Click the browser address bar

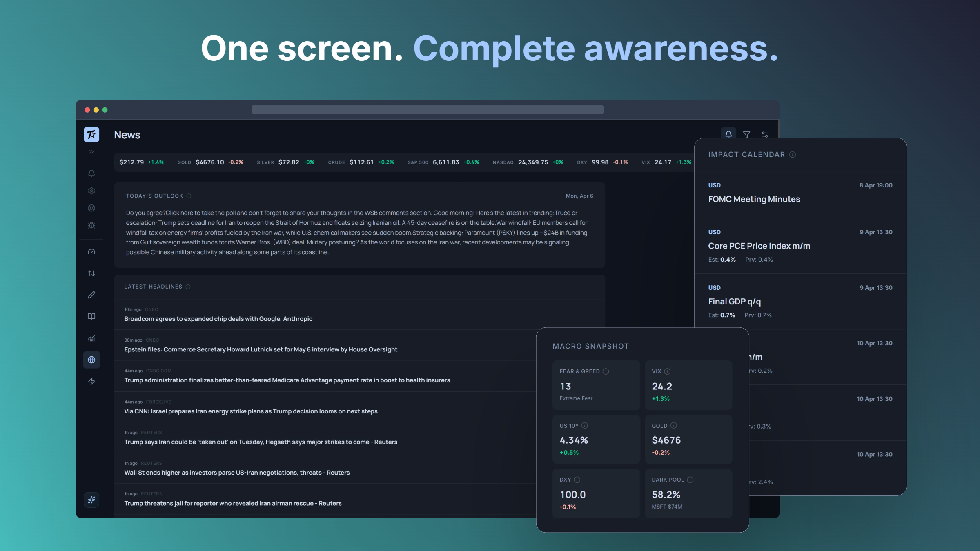(x=427, y=110)
